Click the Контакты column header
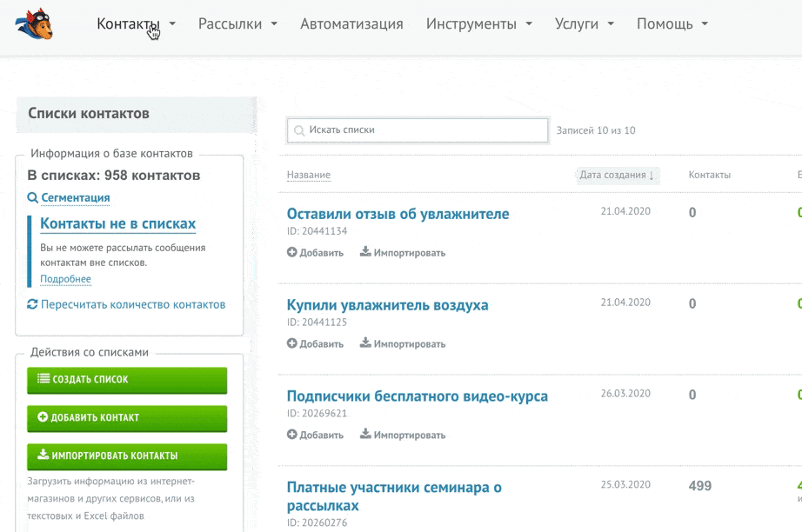The image size is (802, 532). tap(710, 175)
